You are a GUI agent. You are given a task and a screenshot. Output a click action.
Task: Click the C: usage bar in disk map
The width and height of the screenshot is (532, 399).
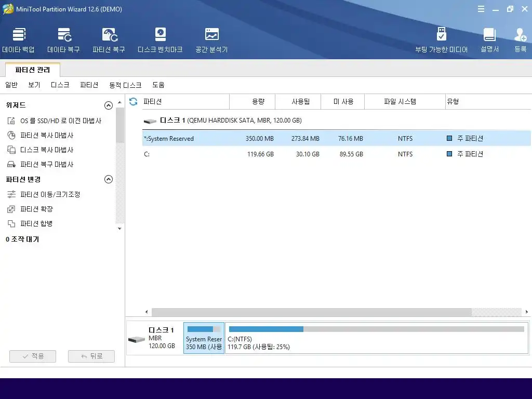(377, 329)
